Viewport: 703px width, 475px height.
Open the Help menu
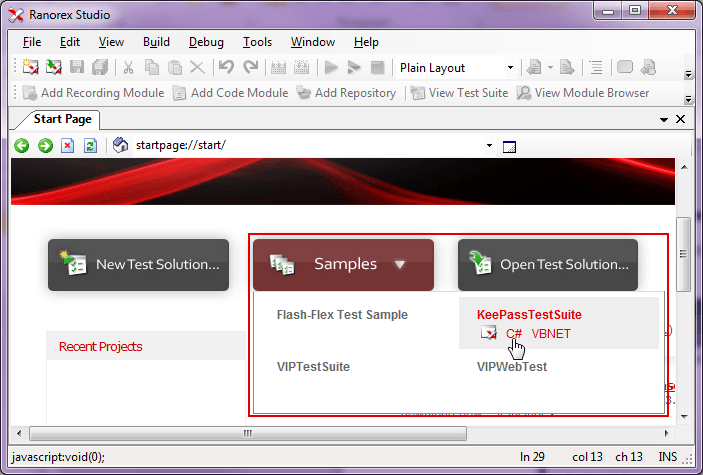pyautogui.click(x=366, y=42)
